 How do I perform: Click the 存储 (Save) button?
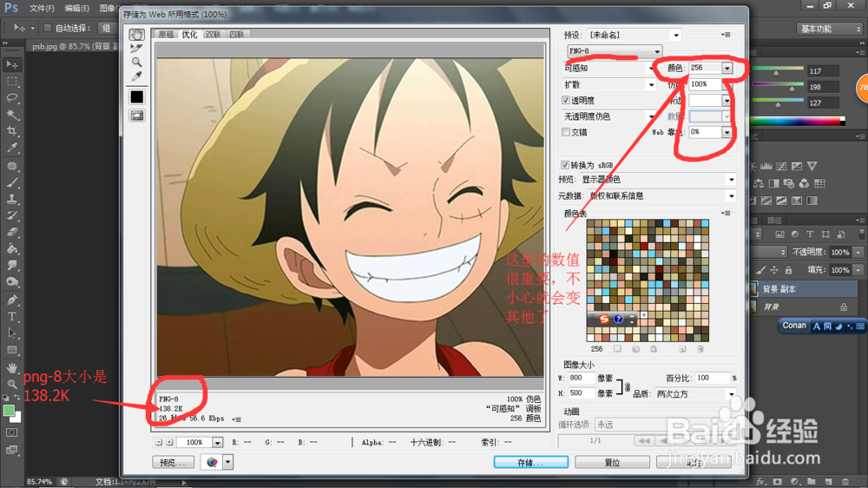531,462
